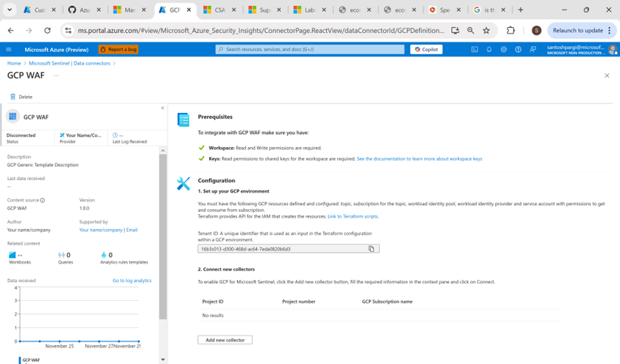Open the Email support link
Screen dimensions: 620x364
click(x=132, y=230)
